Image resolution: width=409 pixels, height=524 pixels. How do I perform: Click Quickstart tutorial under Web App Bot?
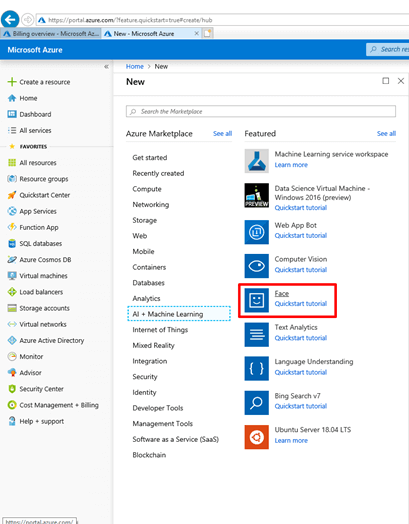click(x=300, y=236)
